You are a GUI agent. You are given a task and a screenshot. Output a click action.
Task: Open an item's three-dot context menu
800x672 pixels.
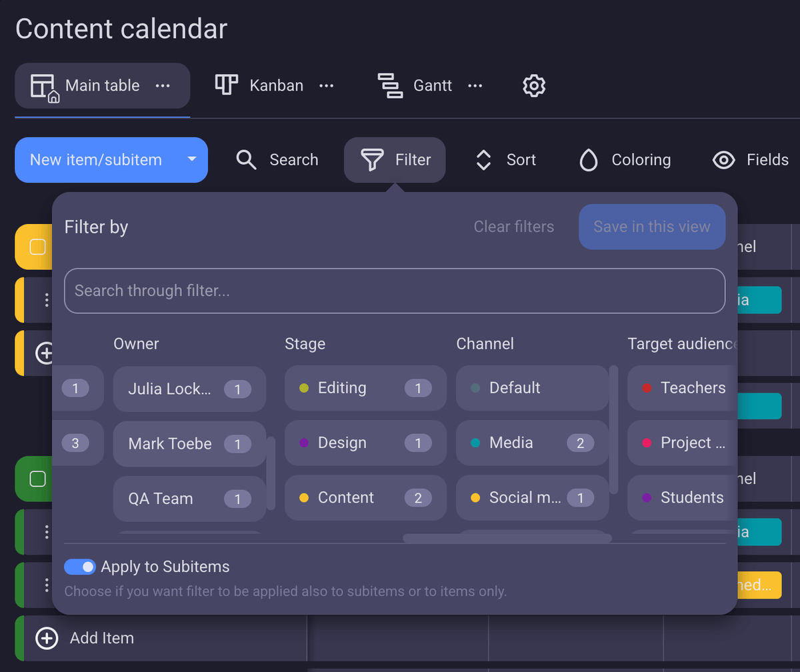pos(45,300)
